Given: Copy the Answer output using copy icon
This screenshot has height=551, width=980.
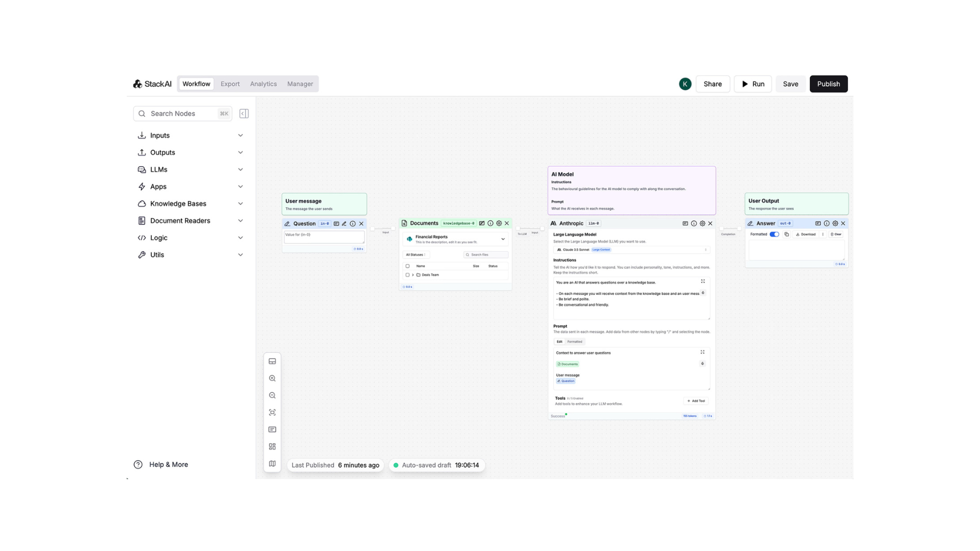Looking at the screenshot, I should tap(787, 234).
